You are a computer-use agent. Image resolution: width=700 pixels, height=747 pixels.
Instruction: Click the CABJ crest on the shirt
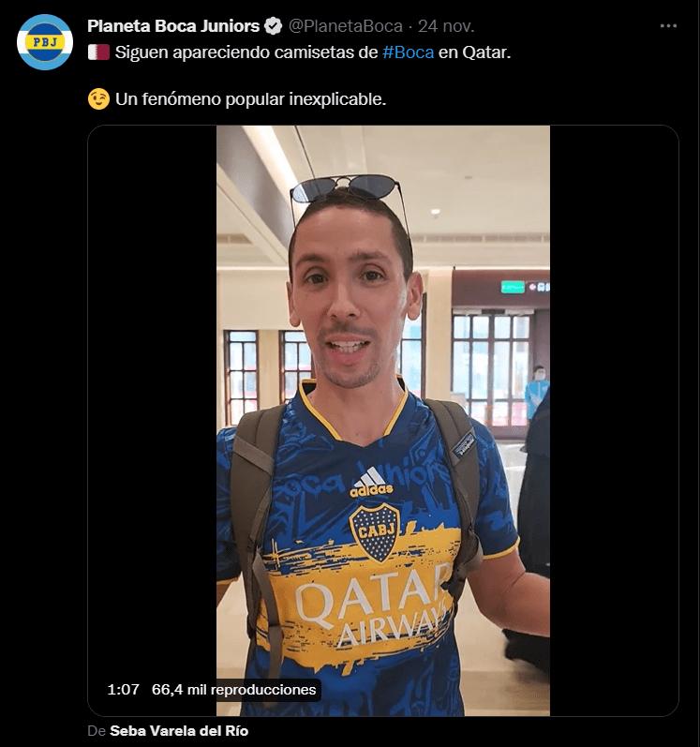coord(375,532)
